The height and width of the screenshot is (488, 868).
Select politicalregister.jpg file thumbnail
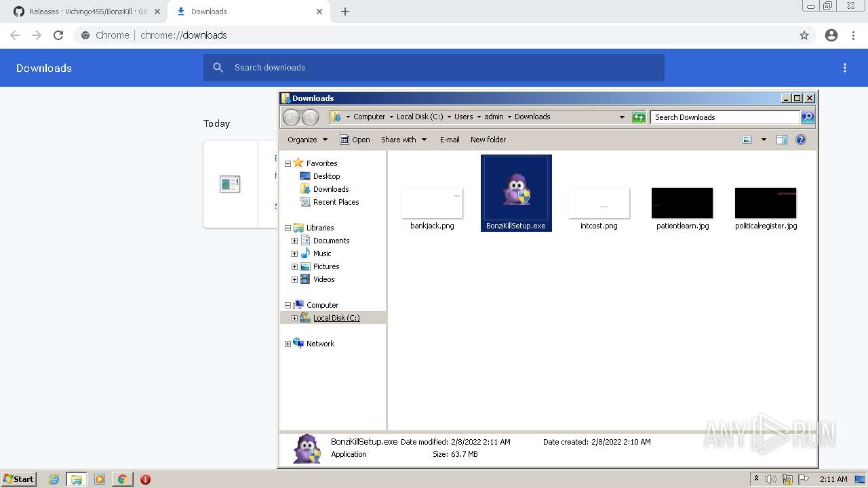pos(766,203)
